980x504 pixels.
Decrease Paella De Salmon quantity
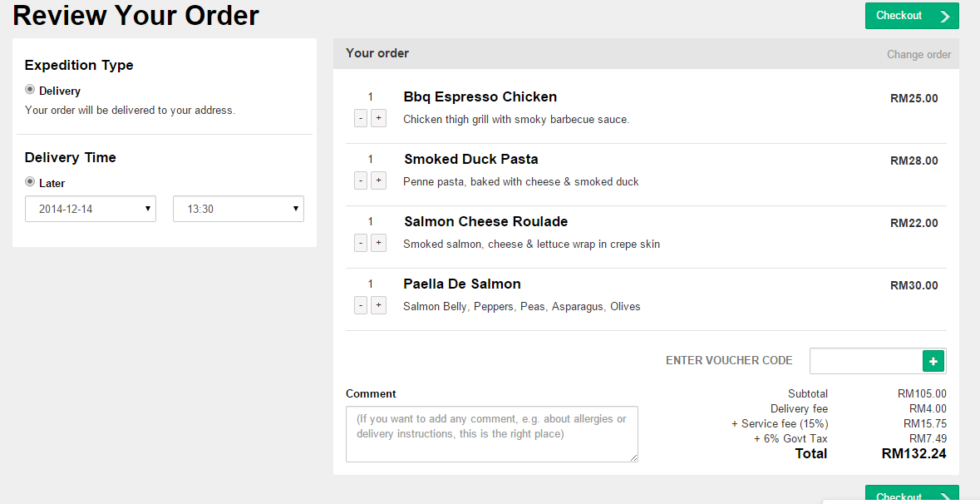pyautogui.click(x=360, y=305)
